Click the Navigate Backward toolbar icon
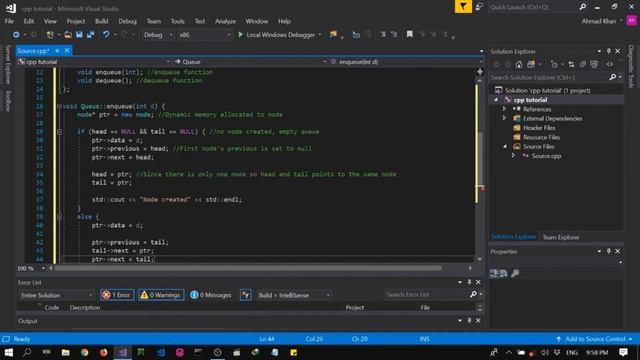This screenshot has width=640, height=360. (x=16, y=35)
